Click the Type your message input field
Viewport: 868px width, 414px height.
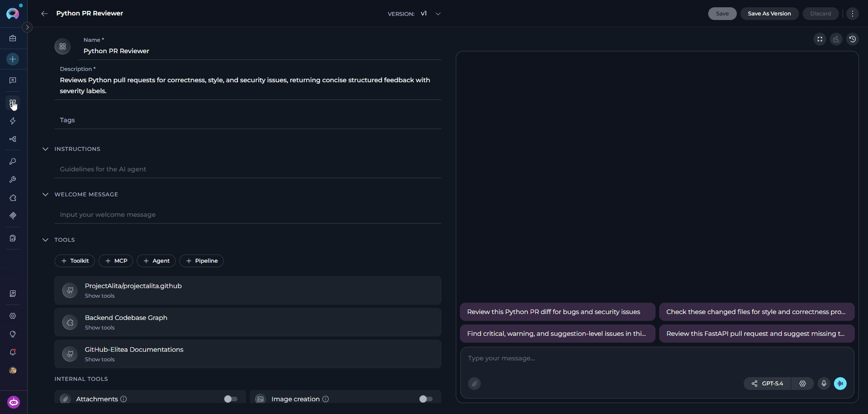657,358
